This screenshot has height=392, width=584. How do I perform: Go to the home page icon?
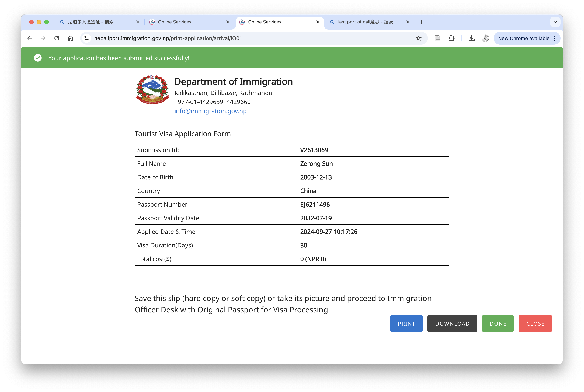click(x=70, y=38)
